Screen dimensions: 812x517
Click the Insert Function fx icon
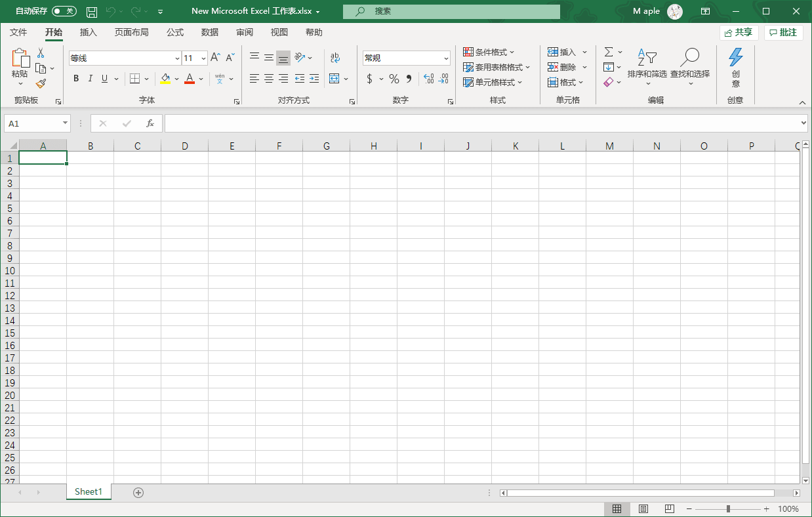tap(150, 123)
